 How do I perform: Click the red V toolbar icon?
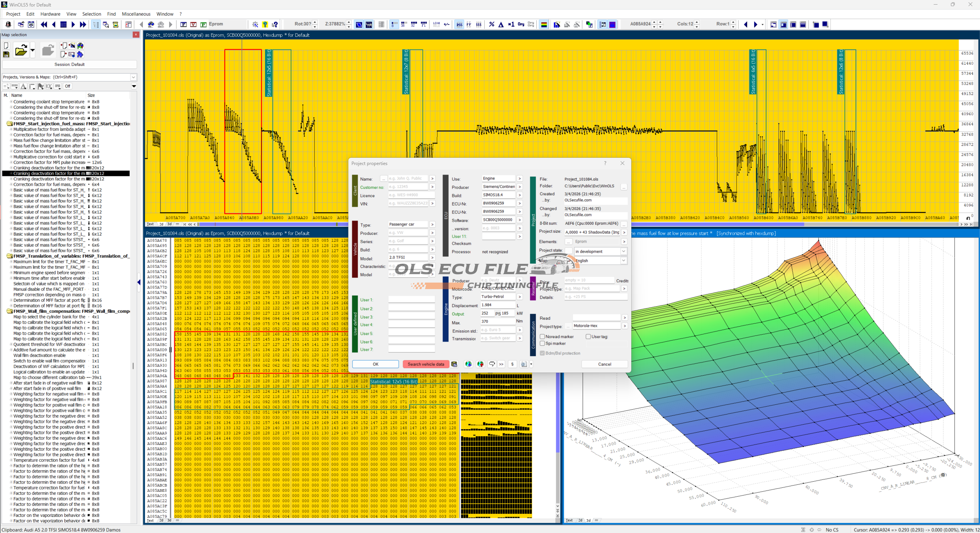pyautogui.click(x=193, y=25)
